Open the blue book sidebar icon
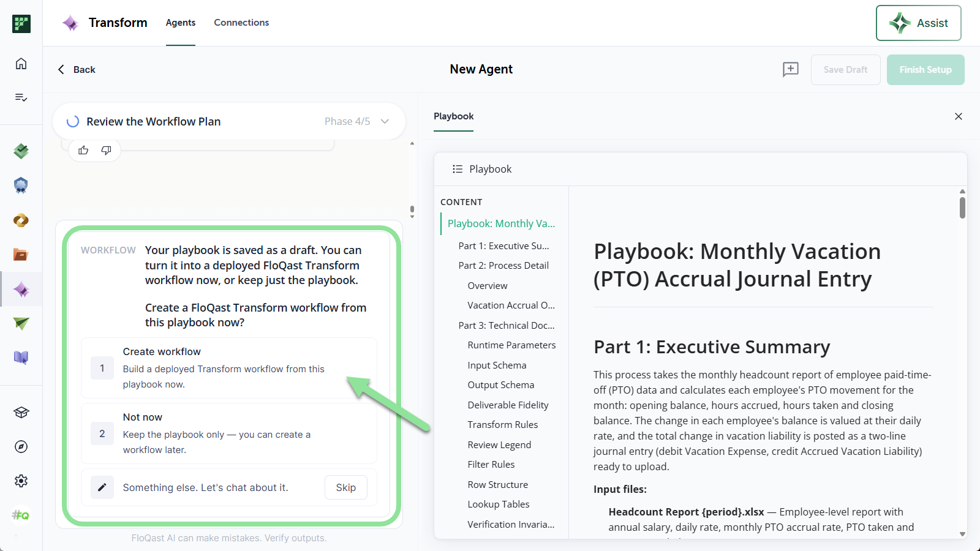The height and width of the screenshot is (551, 980). point(21,358)
